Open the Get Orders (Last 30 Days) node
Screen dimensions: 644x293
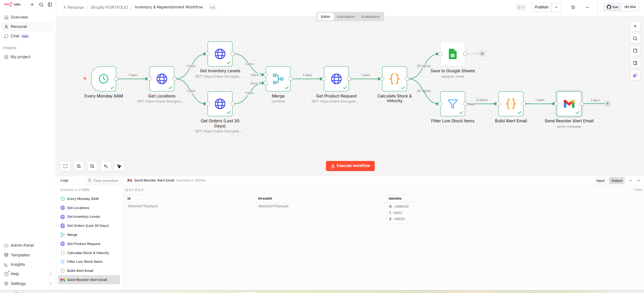pyautogui.click(x=220, y=104)
